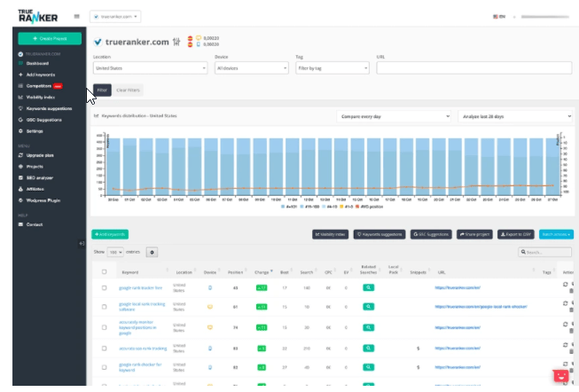Go to SEO analyzer in sidebar menu
This screenshot has height=392, width=579.
[41, 176]
